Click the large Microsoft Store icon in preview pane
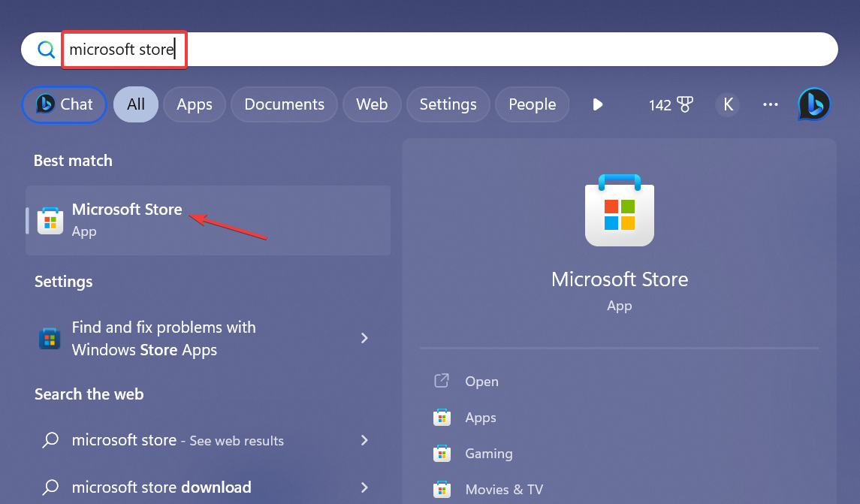The height and width of the screenshot is (504, 860). 620,210
